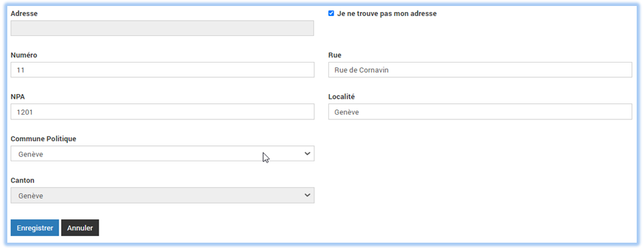Click the chevron arrow of the Canton select

pyautogui.click(x=307, y=195)
